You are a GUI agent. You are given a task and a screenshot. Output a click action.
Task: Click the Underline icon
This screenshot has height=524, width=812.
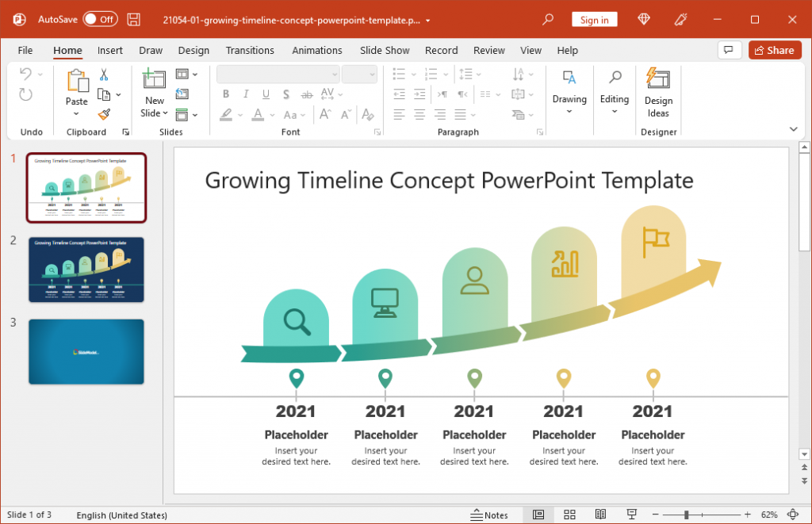(266, 94)
